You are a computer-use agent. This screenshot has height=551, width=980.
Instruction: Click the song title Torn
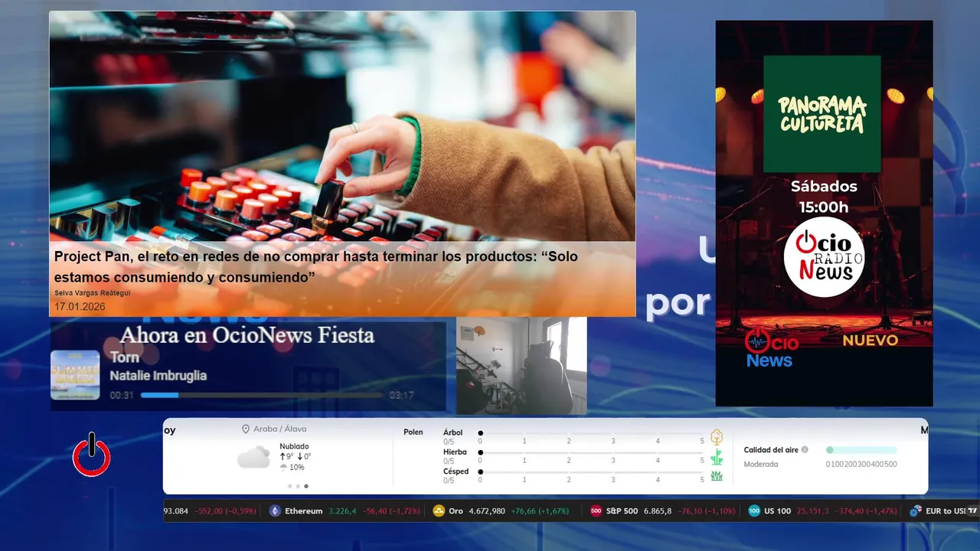pyautogui.click(x=124, y=357)
